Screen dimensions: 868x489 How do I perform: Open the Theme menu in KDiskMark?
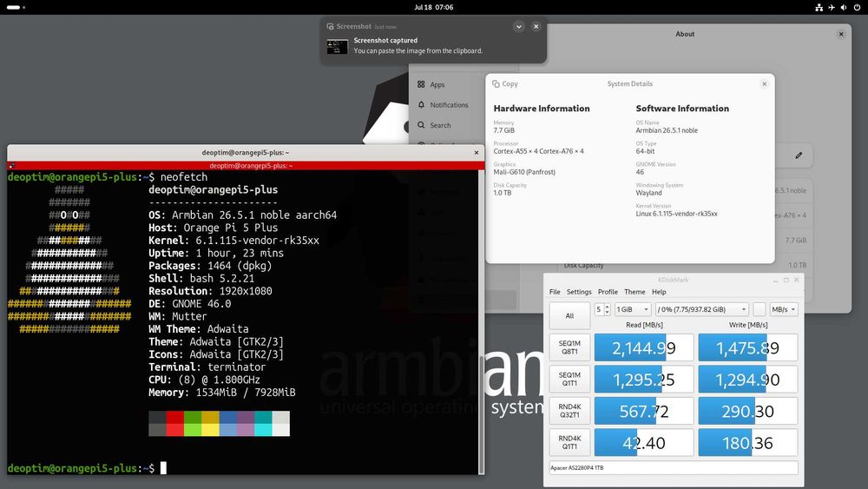click(x=635, y=292)
